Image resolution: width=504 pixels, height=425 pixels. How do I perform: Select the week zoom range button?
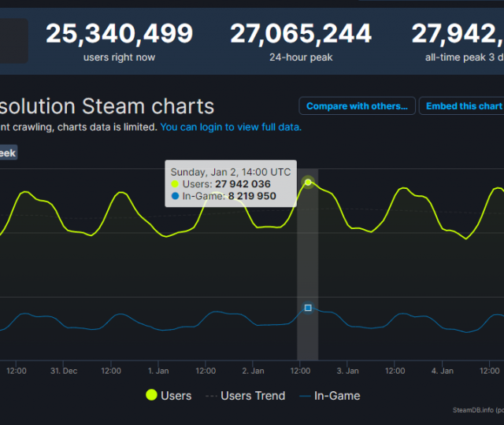6,153
